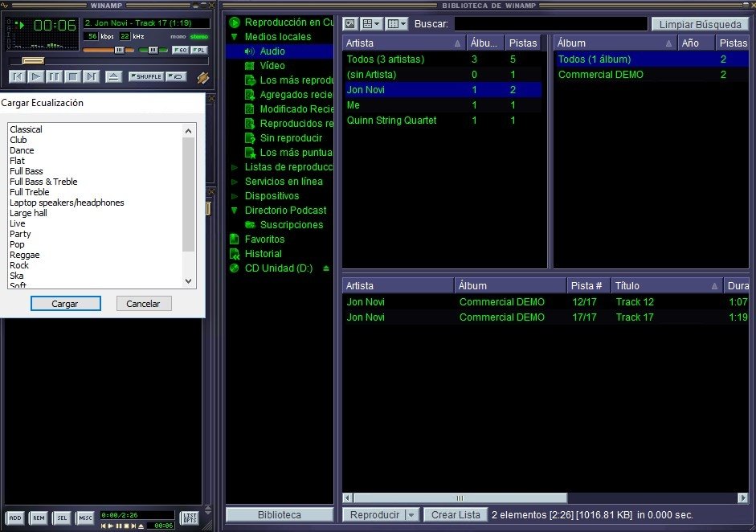
Task: Toggle the repeat button
Action: coord(176,76)
